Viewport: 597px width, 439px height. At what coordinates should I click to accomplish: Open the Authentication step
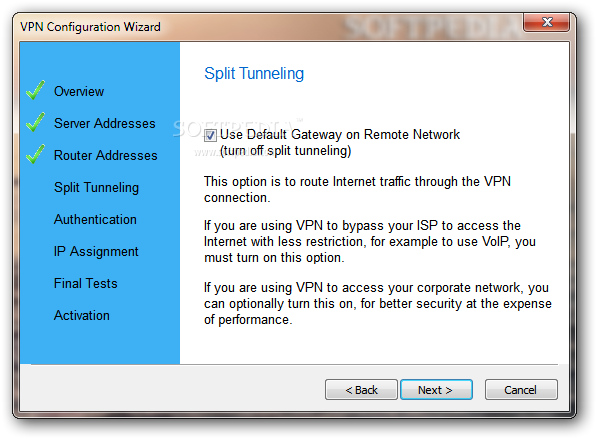(x=95, y=219)
